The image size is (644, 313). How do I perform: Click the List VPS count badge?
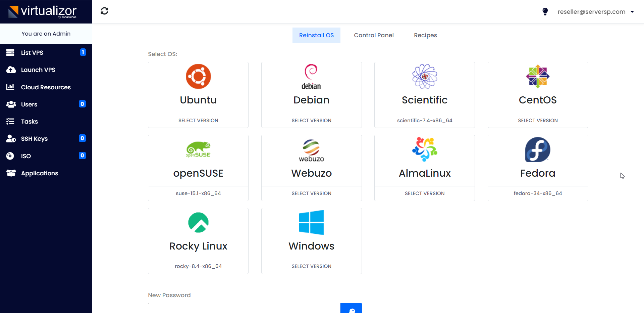coord(83,52)
